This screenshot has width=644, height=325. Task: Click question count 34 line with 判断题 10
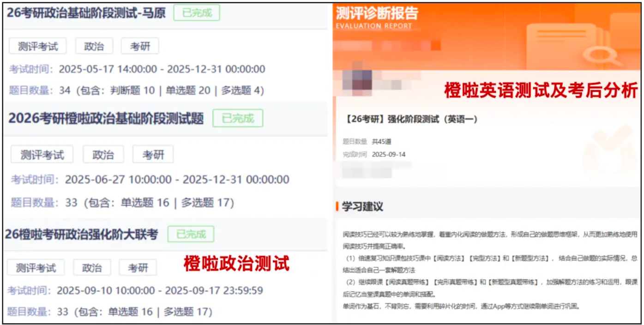[137, 90]
